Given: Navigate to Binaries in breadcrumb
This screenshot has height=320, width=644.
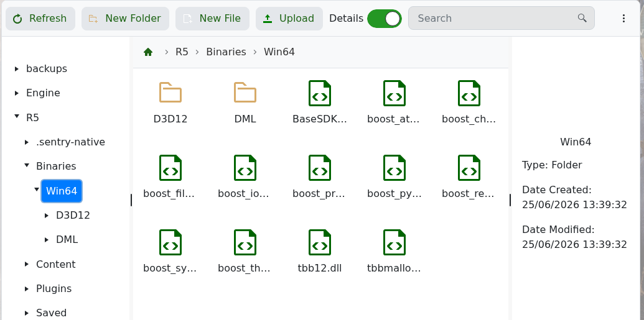Looking at the screenshot, I should pos(226,52).
